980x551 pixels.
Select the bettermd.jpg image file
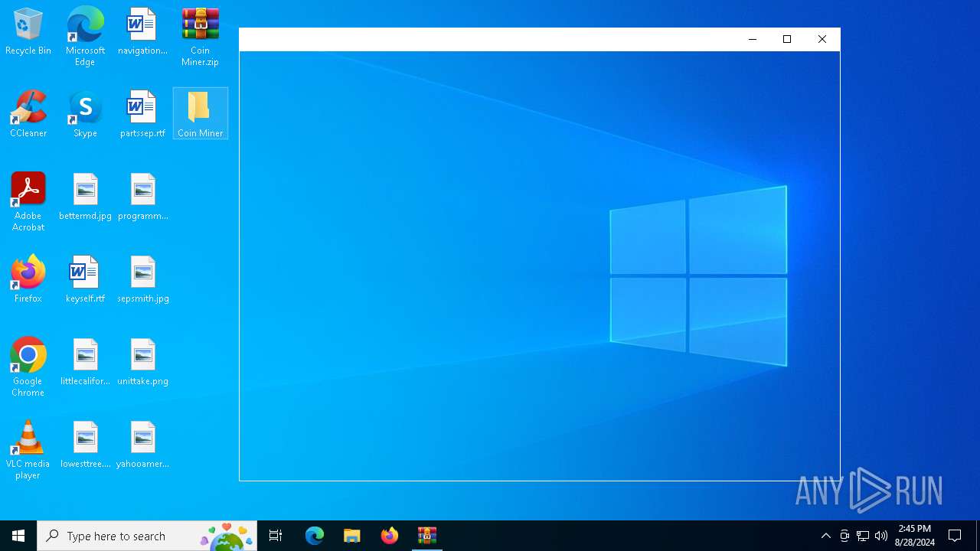click(85, 197)
